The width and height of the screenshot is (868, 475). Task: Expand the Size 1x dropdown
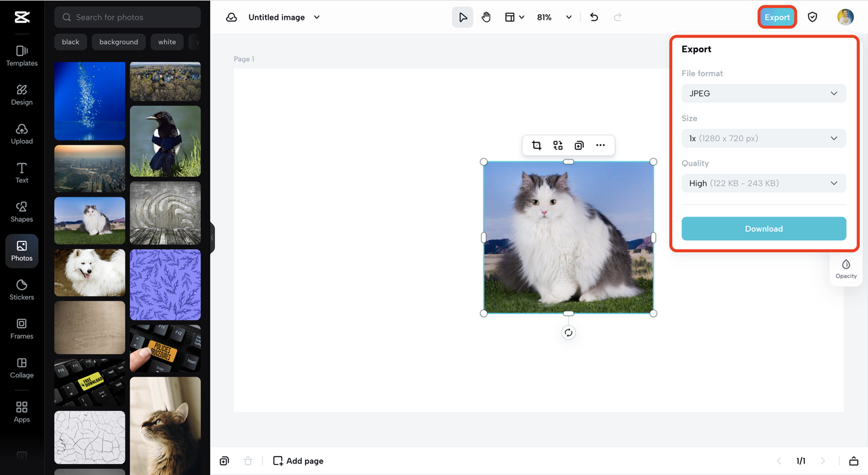pos(764,138)
